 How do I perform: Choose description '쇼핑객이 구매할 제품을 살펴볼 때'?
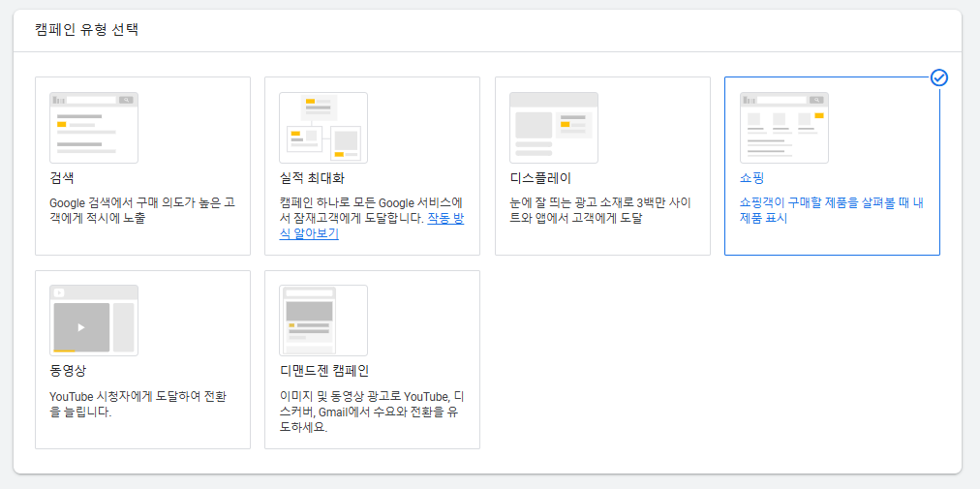[831, 211]
